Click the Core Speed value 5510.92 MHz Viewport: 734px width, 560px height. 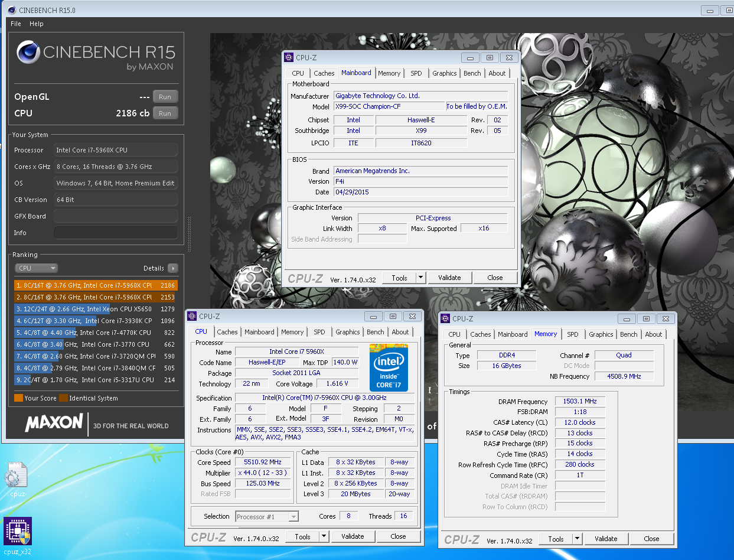263,463
